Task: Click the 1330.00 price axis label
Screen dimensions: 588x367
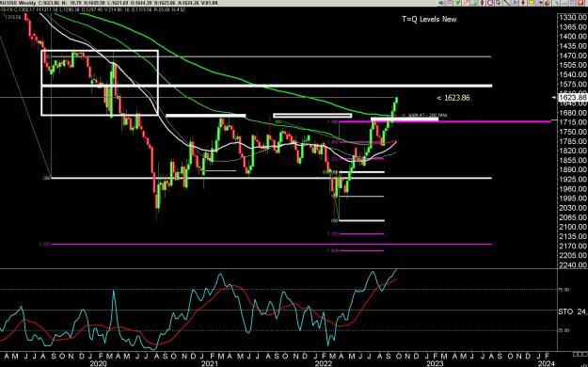Action: pyautogui.click(x=573, y=17)
